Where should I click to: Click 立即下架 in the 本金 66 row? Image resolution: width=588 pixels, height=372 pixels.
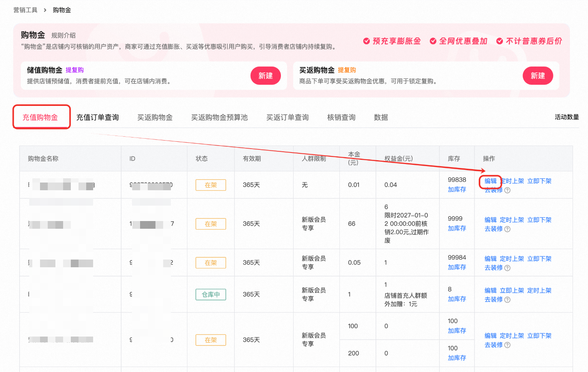(x=539, y=220)
